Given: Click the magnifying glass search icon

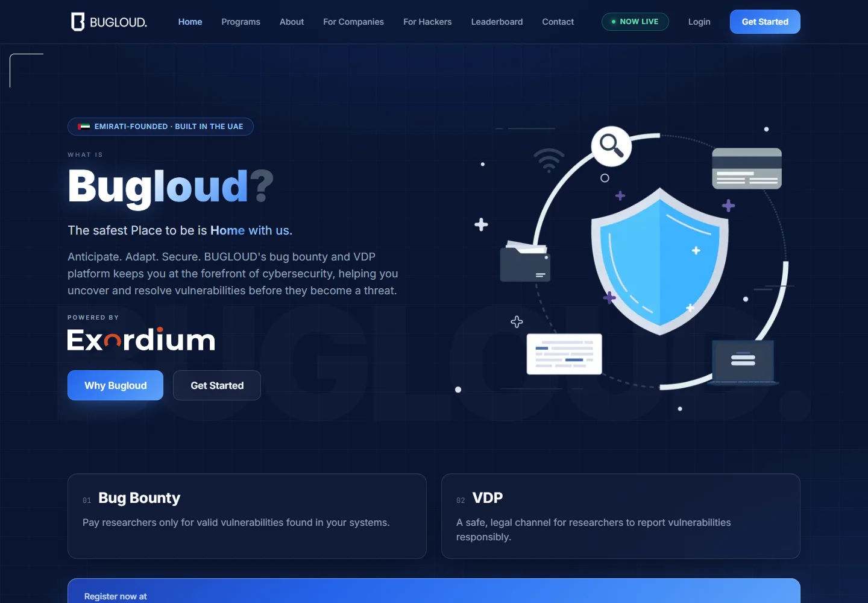Looking at the screenshot, I should click(611, 146).
